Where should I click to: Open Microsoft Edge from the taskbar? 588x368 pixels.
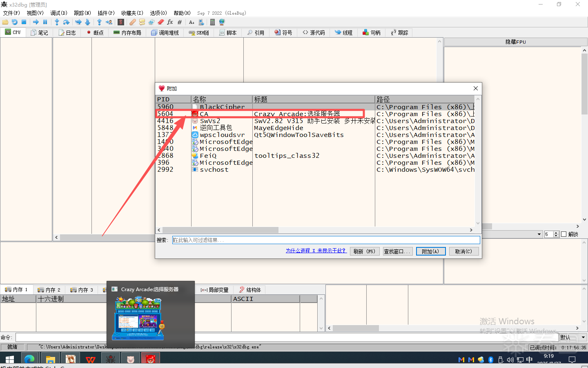coord(29,359)
